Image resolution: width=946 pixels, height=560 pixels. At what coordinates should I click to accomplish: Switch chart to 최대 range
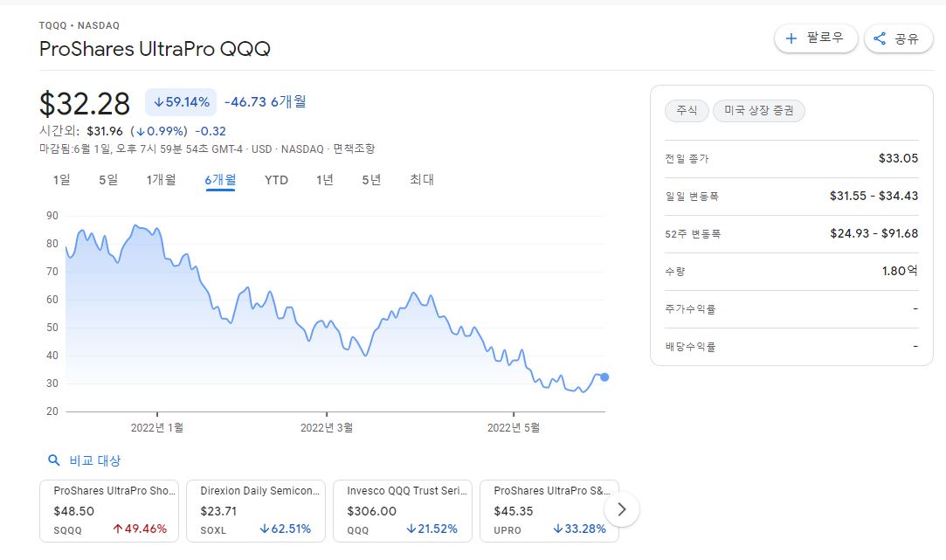422,180
